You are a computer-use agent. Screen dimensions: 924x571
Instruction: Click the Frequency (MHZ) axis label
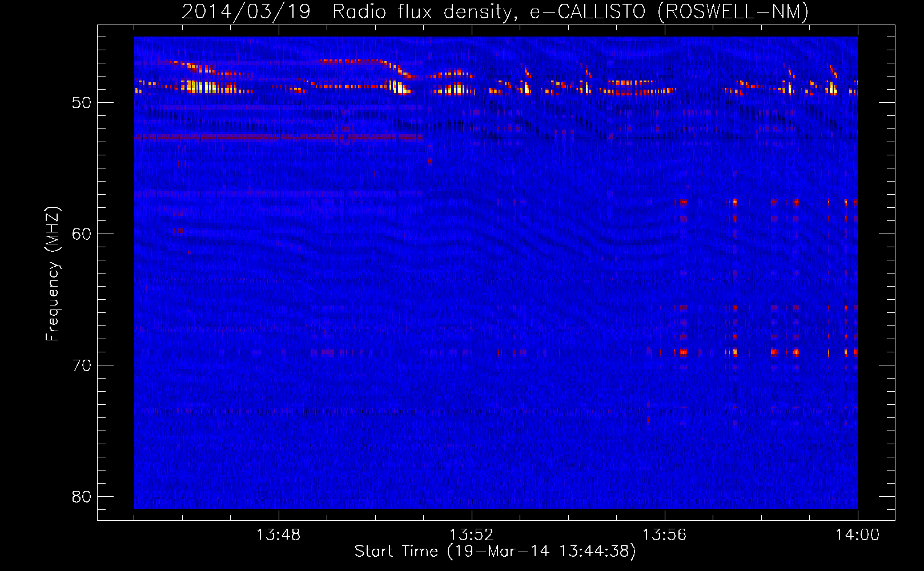click(x=53, y=274)
